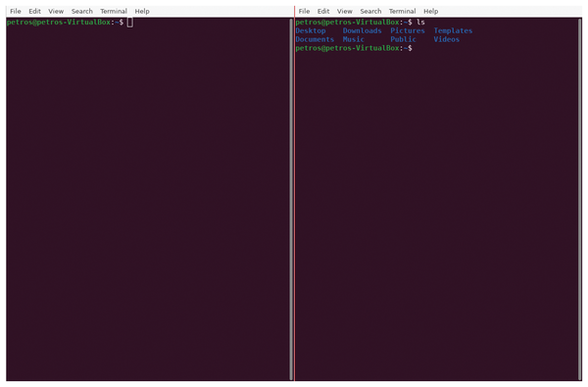Open View menu in left terminal
588x387 pixels.
tap(56, 11)
